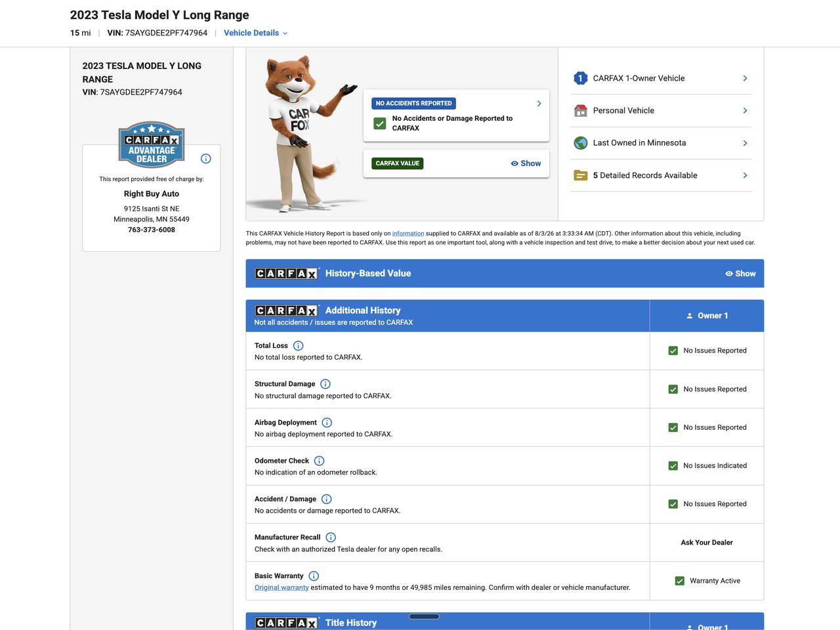Viewport: 840px width, 630px height.
Task: Click the Accident / Damage No Issues Reported checkmark
Action: (x=673, y=504)
